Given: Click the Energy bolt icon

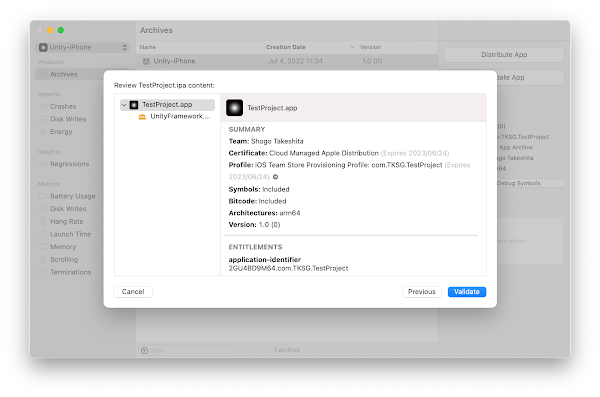Looking at the screenshot, I should (x=43, y=132).
